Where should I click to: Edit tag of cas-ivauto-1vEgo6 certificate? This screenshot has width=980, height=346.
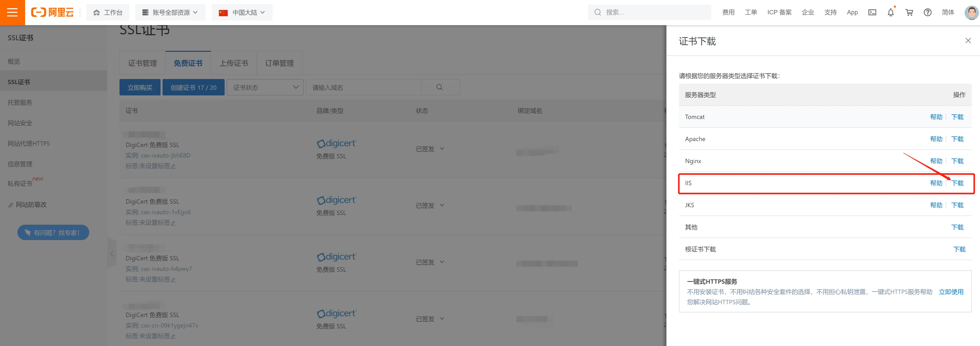pos(173,223)
